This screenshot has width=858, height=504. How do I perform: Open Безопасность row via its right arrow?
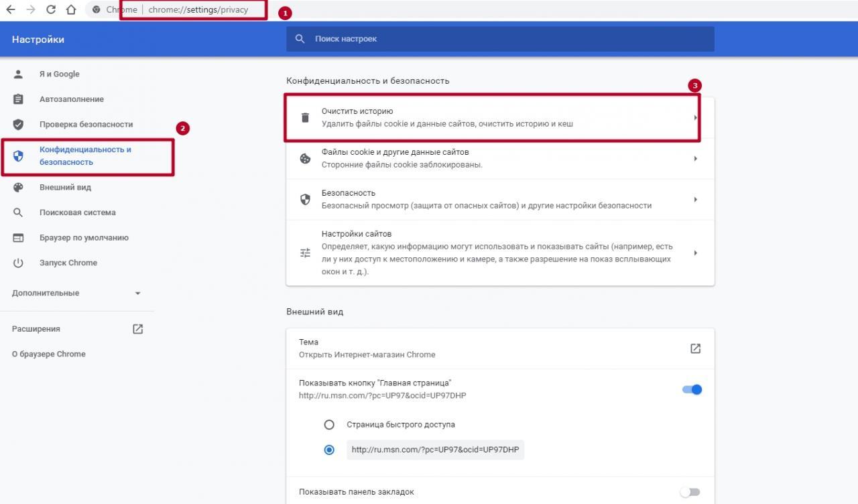tap(696, 199)
